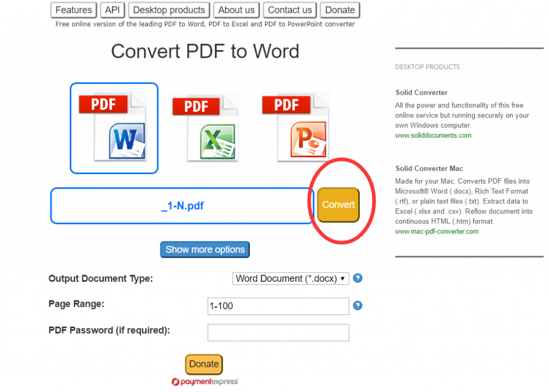
Task: Open the Contact us page
Action: [290, 10]
